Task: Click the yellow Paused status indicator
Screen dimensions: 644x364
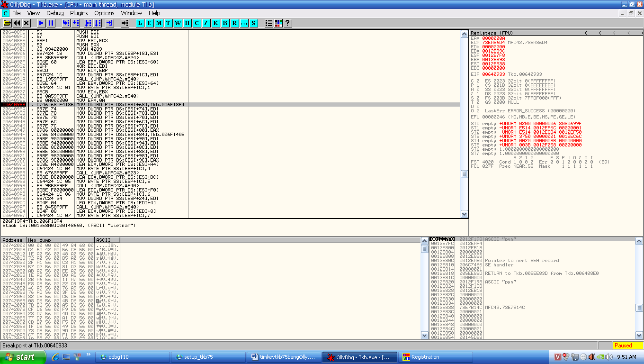Action: pos(628,346)
